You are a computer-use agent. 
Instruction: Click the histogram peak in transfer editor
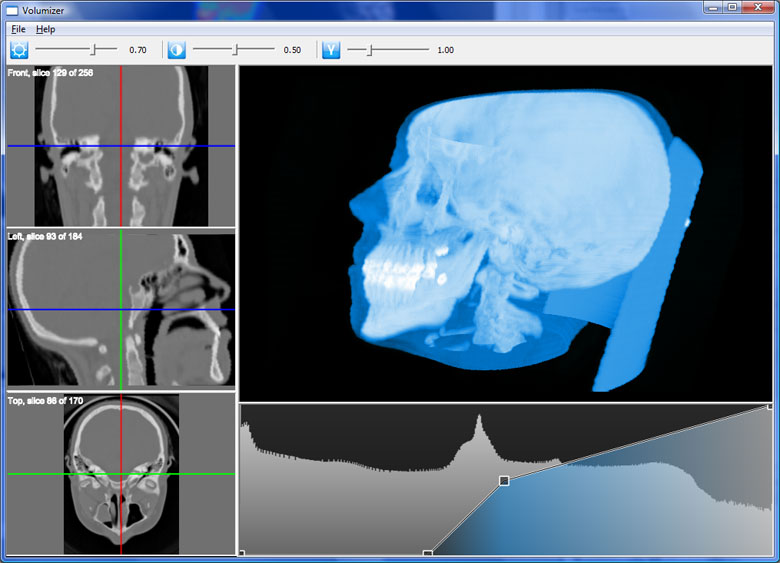pyautogui.click(x=479, y=420)
